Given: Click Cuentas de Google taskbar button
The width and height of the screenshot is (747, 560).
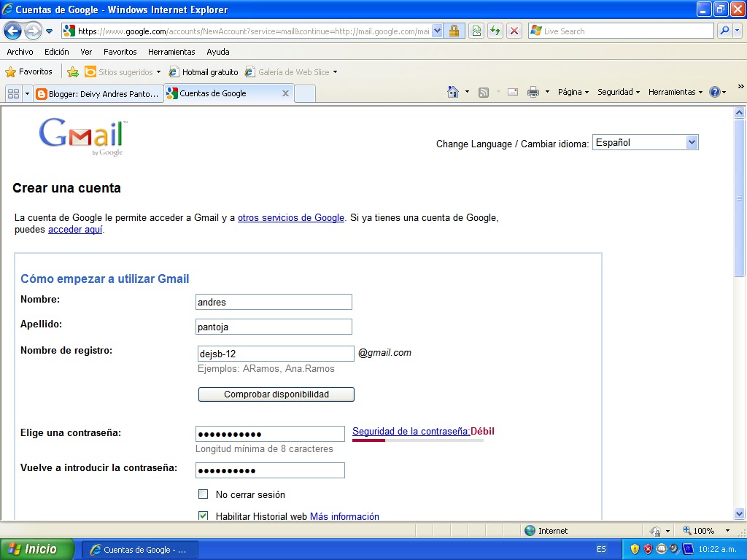Looking at the screenshot, I should pos(139,550).
